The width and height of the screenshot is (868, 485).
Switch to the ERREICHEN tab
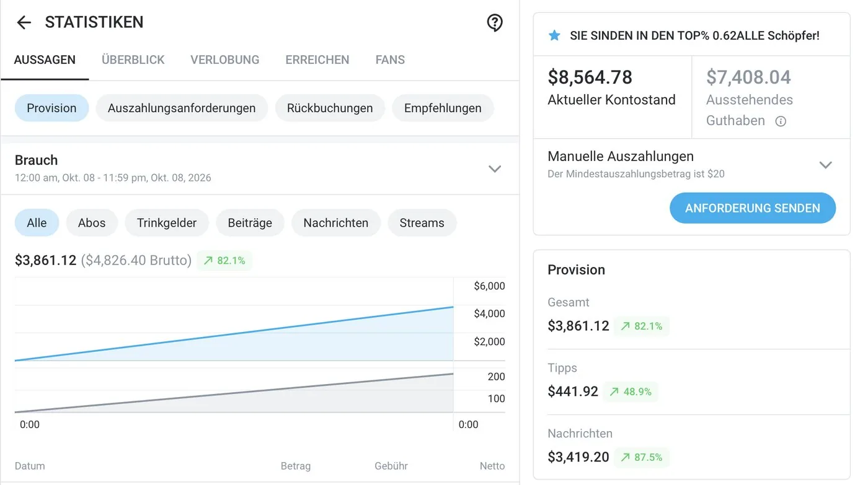[317, 60]
